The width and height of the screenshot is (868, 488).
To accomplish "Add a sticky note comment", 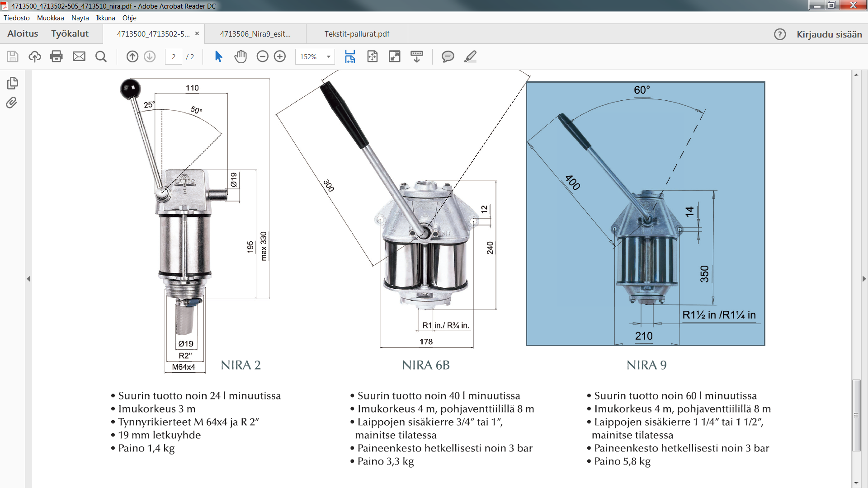I will click(448, 56).
